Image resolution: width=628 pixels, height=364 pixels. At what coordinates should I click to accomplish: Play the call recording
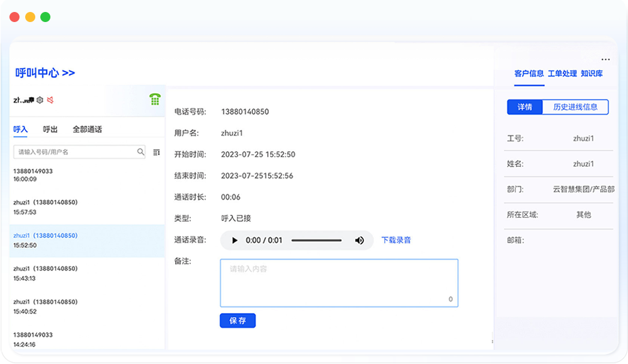(235, 240)
